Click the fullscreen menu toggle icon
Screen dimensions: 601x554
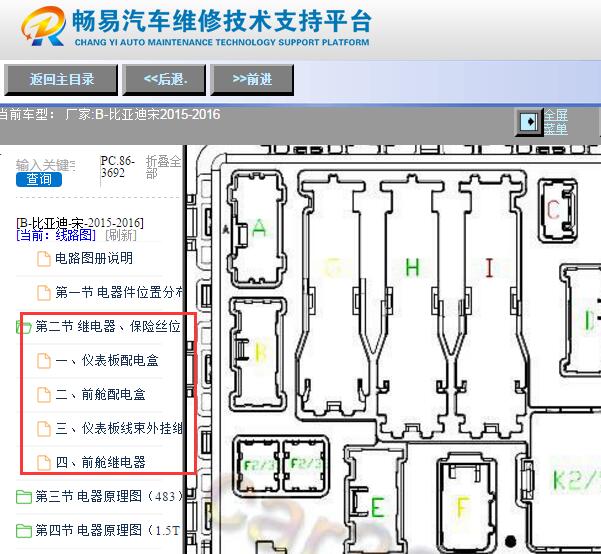[x=529, y=122]
